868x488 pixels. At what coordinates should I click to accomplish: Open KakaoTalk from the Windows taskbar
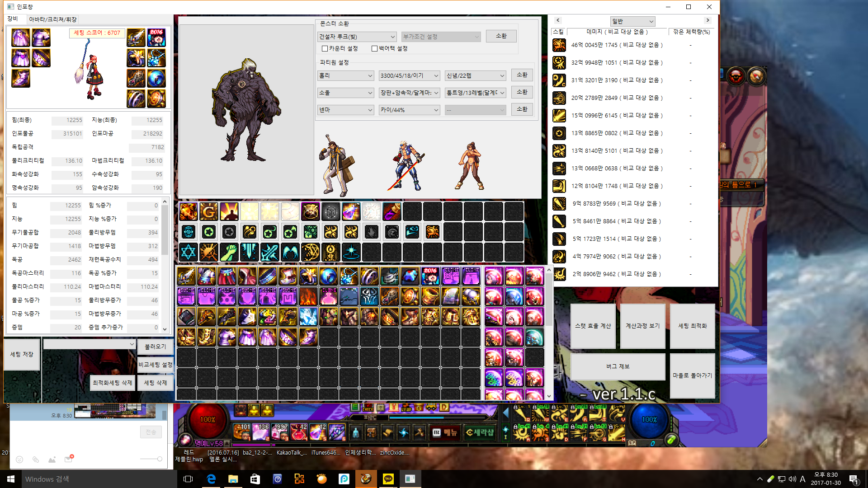[x=388, y=479]
